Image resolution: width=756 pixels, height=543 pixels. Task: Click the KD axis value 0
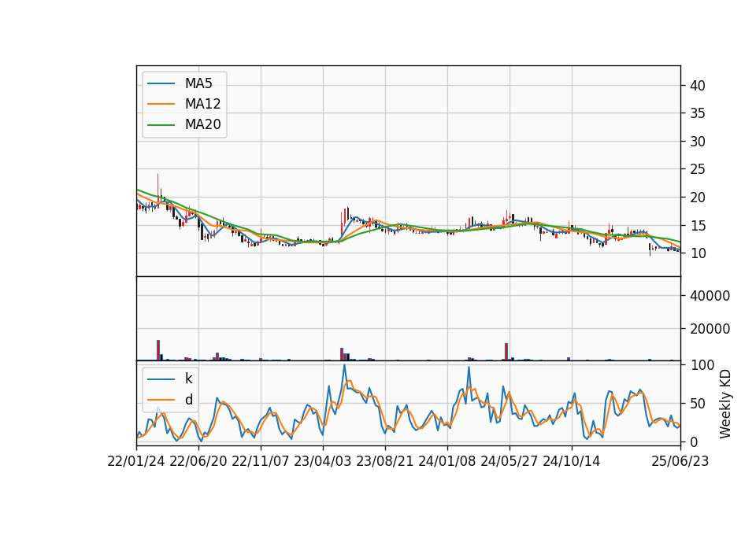point(694,441)
